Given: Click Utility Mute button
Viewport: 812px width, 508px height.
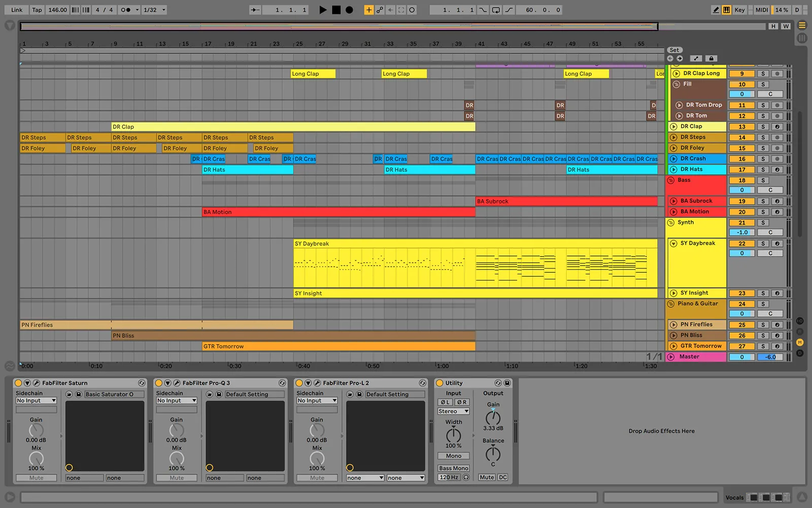Looking at the screenshot, I should tap(487, 477).
